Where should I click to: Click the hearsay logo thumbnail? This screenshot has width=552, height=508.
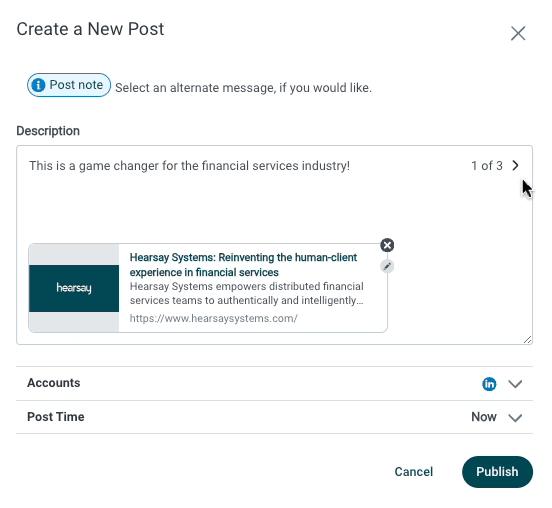74,288
